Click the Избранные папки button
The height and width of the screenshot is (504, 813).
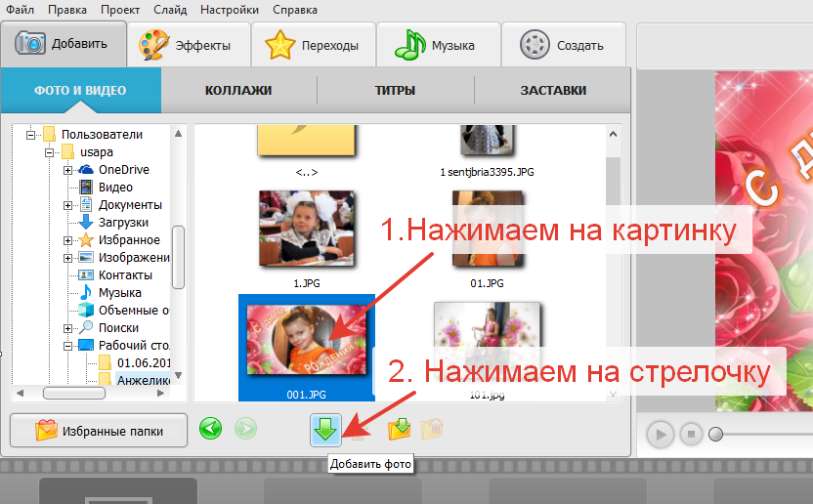[x=99, y=431]
